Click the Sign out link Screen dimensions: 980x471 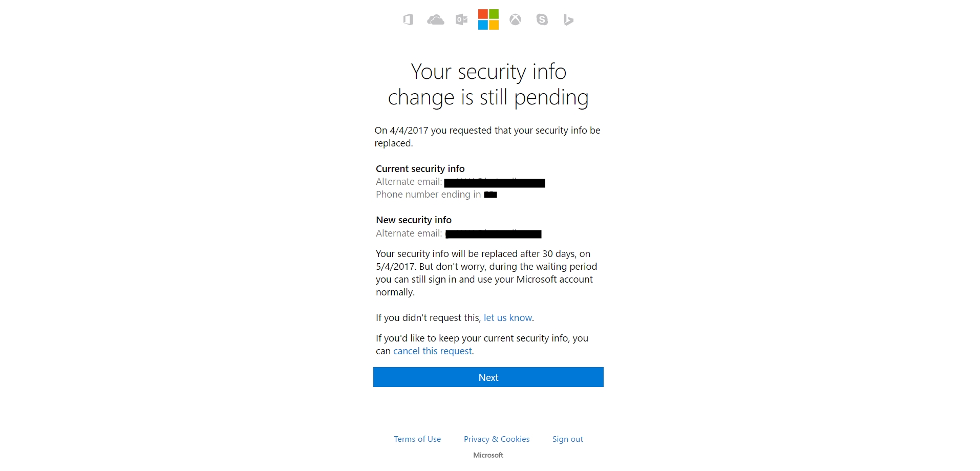[x=567, y=439]
